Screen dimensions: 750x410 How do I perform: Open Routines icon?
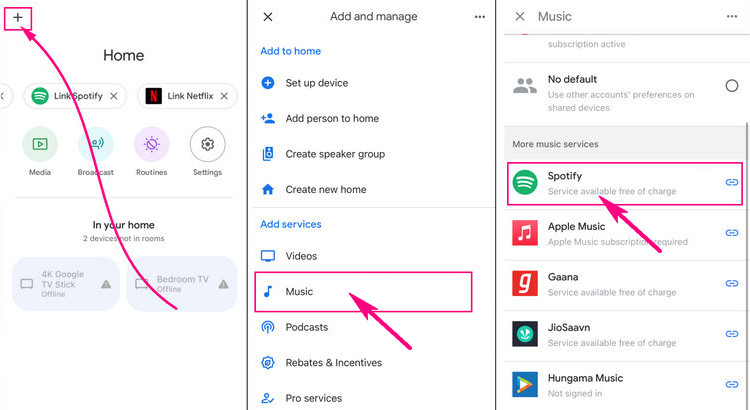[152, 145]
